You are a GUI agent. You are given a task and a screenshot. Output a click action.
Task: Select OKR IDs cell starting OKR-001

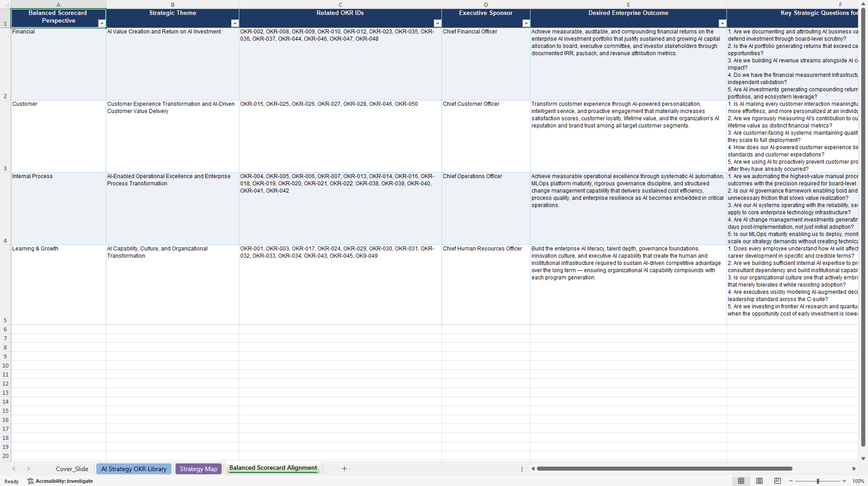(340, 284)
